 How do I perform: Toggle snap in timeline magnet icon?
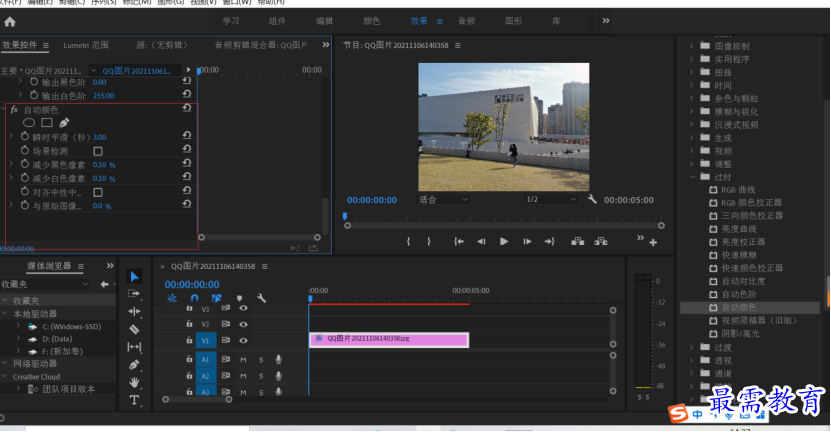click(195, 298)
